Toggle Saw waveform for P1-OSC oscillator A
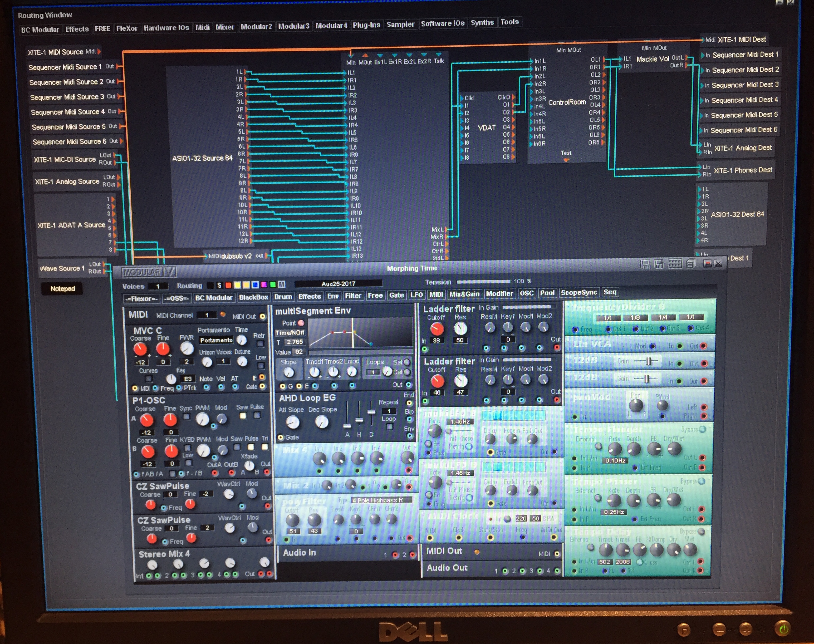Image resolution: width=814 pixels, height=644 pixels. 243,416
